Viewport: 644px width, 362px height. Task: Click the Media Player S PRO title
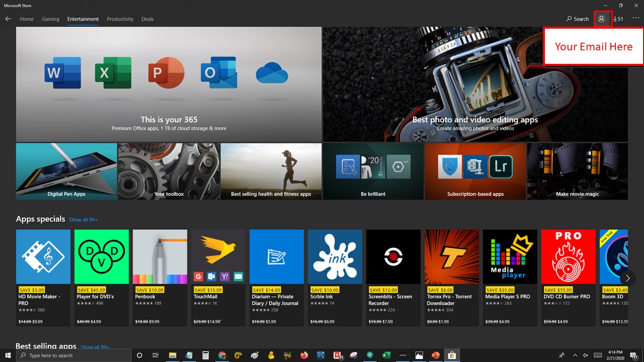[x=508, y=297]
